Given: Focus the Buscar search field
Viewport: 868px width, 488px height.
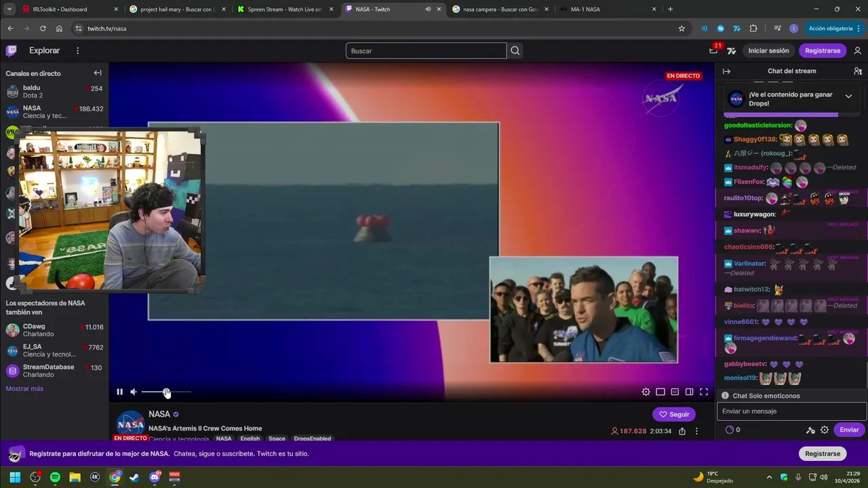Looking at the screenshot, I should [426, 51].
